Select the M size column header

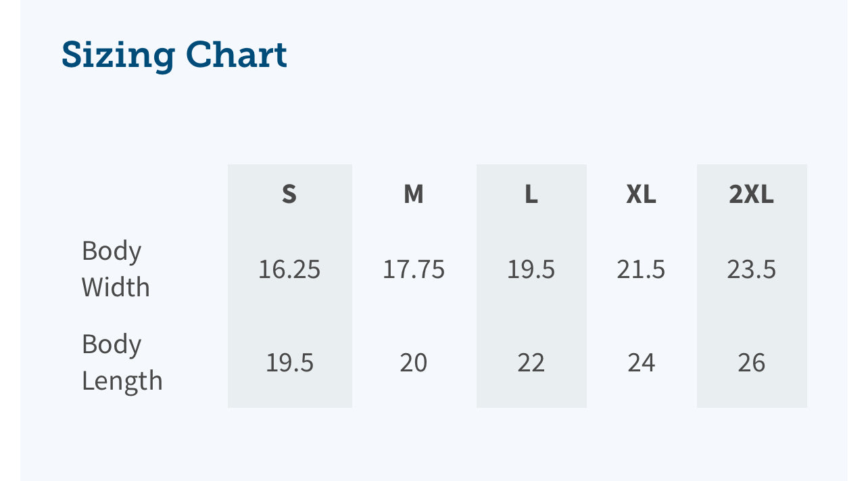click(414, 195)
